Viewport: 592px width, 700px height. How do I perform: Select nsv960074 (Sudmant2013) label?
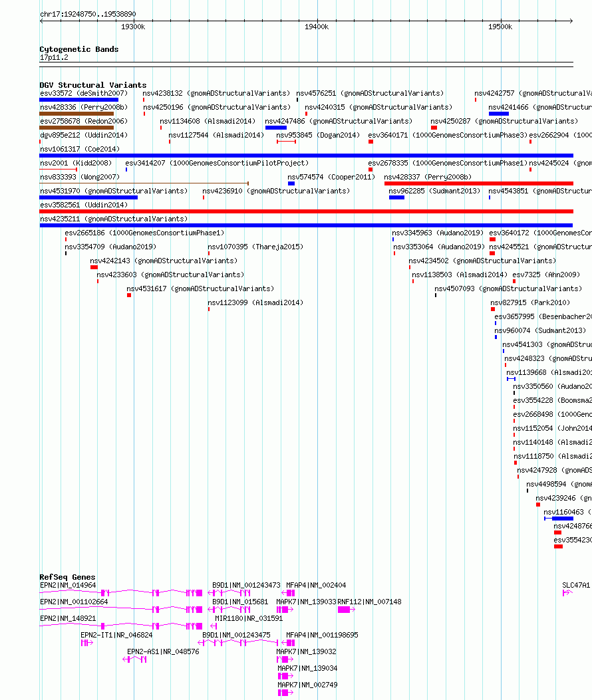[540, 330]
